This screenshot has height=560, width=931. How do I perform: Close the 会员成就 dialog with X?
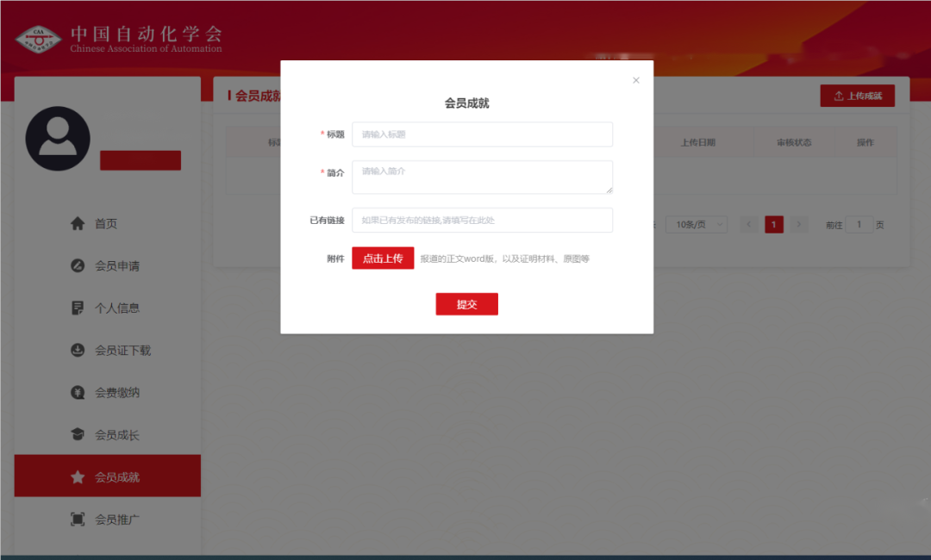pos(636,80)
